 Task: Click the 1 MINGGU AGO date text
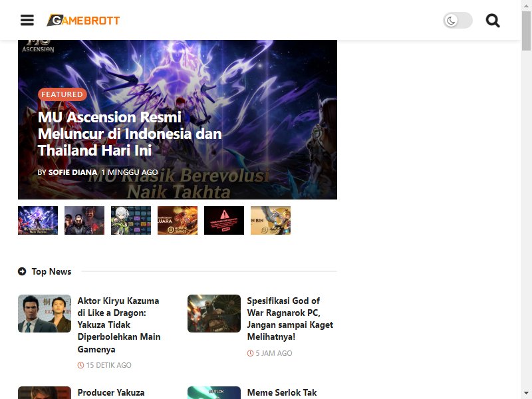130,172
